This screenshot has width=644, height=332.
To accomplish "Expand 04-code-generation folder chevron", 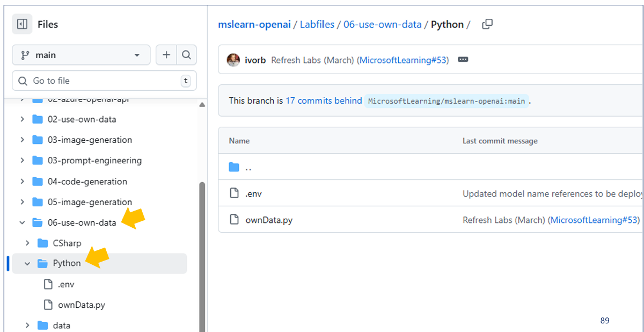I will pyautogui.click(x=22, y=182).
